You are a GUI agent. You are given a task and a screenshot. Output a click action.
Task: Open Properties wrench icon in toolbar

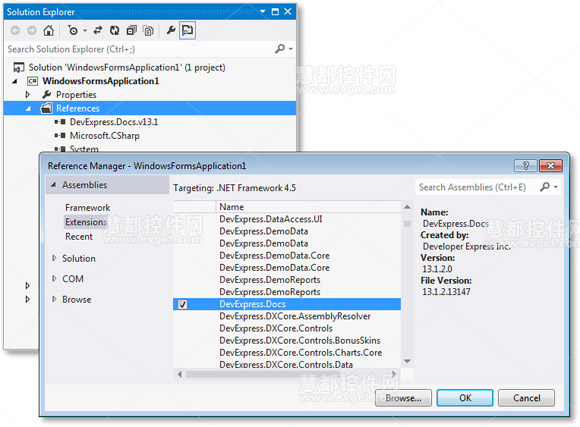[x=171, y=30]
